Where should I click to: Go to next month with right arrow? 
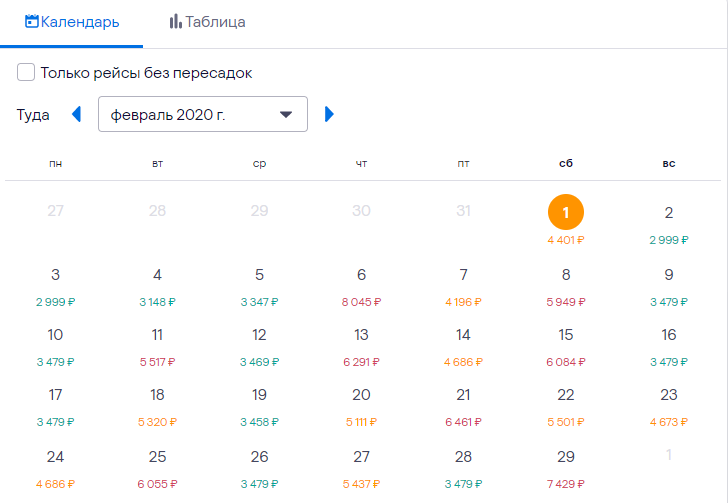tap(330, 114)
